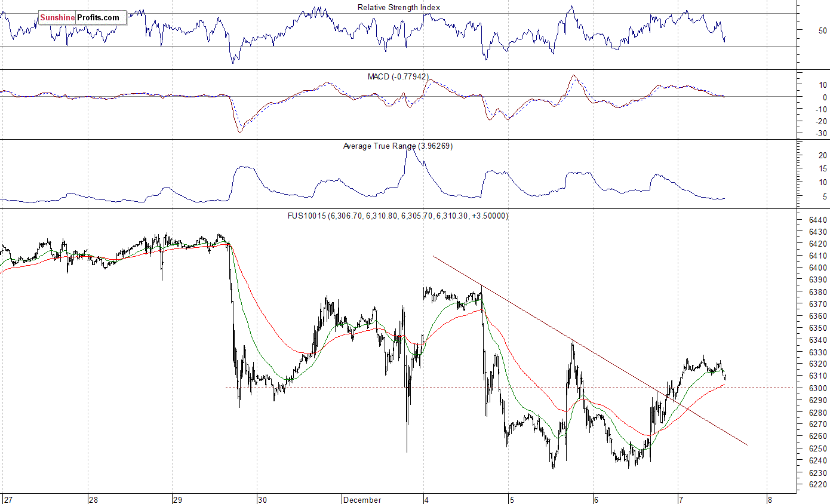The image size is (830, 504).
Task: Select the 8 date label on time axis
Action: coord(770,499)
